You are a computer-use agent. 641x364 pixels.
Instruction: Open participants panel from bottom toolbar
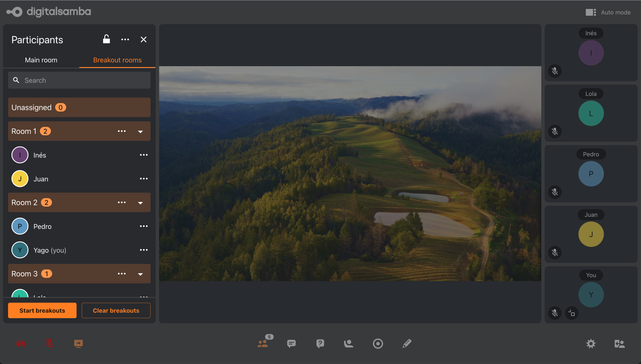coord(263,344)
